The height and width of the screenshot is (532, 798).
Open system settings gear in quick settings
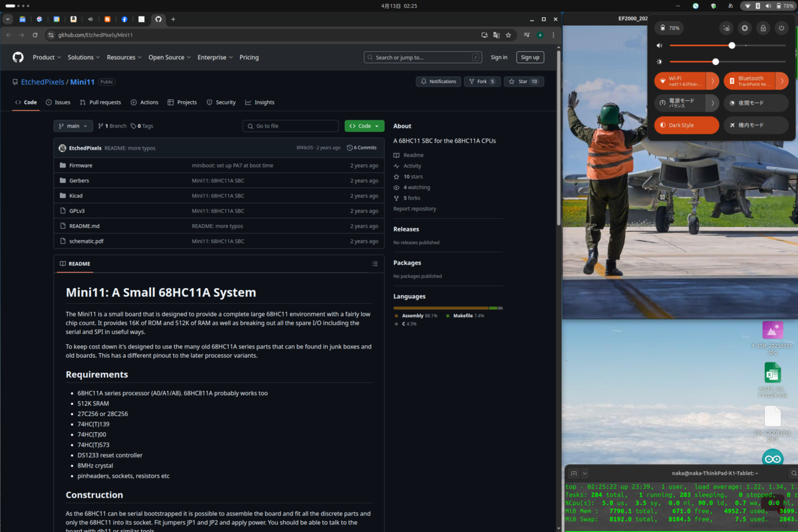pos(745,29)
